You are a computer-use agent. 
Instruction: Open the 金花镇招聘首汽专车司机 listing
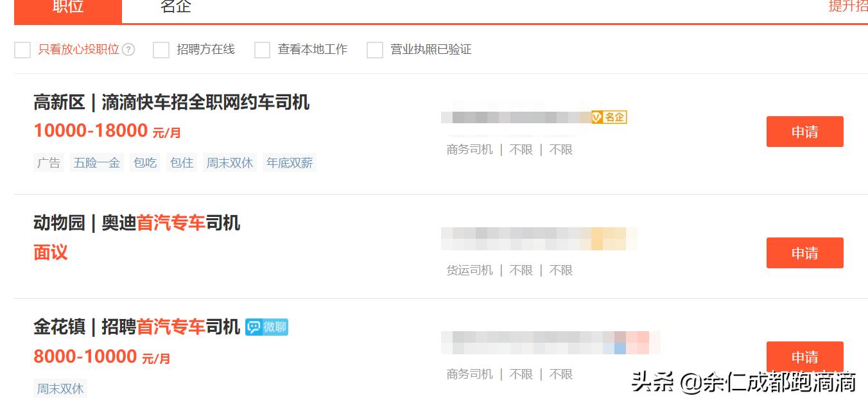coord(137,327)
